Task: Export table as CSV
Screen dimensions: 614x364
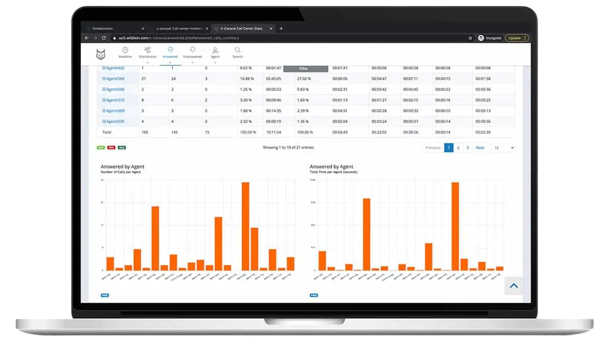Action: (x=101, y=147)
